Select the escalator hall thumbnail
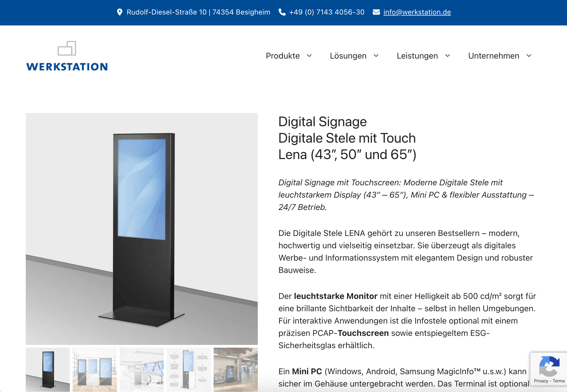Viewport: 567px width, 392px height. click(x=142, y=369)
